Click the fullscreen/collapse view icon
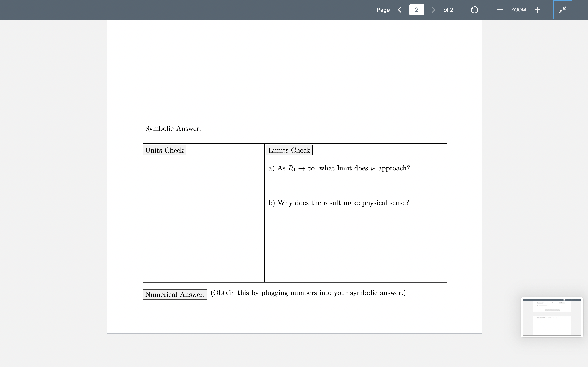This screenshot has height=367, width=588. [x=563, y=9]
